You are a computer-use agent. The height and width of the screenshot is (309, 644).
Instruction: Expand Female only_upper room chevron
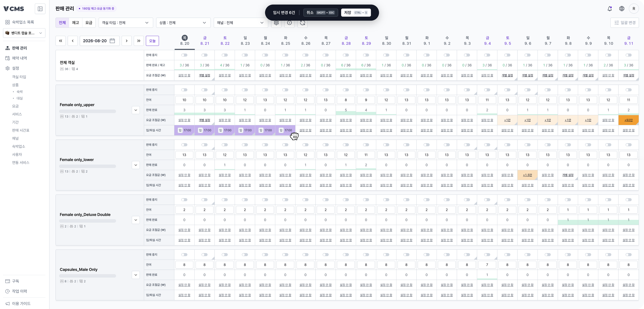[x=136, y=110]
